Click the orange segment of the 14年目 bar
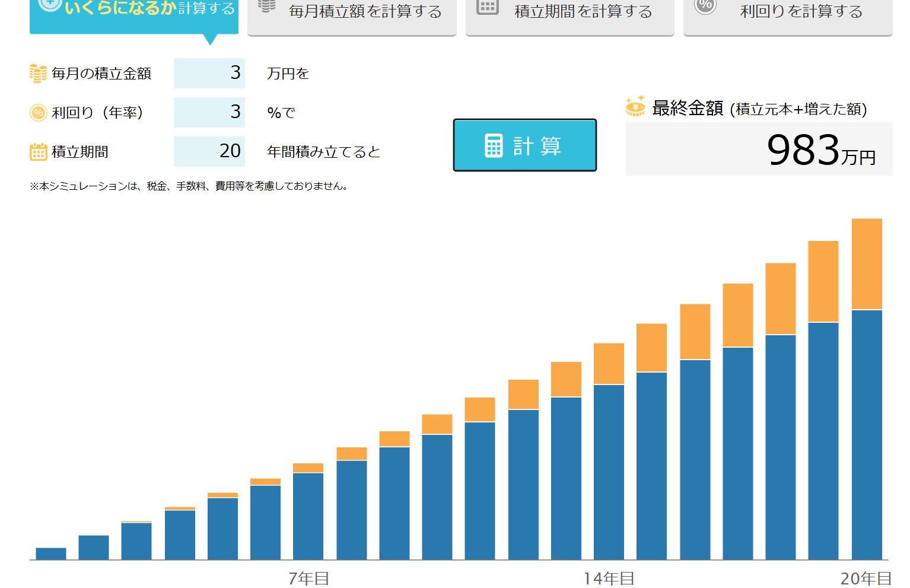Image resolution: width=910 pixels, height=588 pixels. [x=609, y=364]
